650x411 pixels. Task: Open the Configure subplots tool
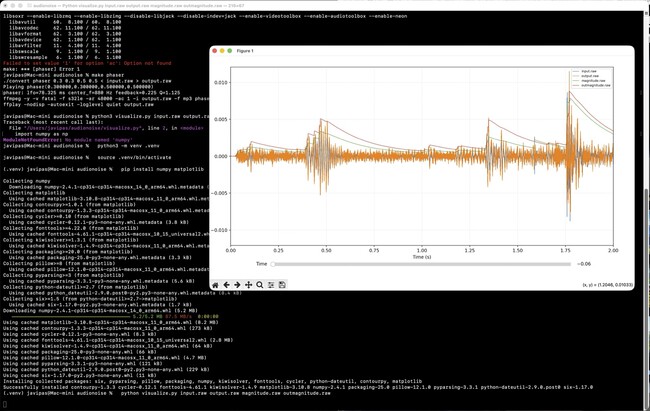pos(271,285)
